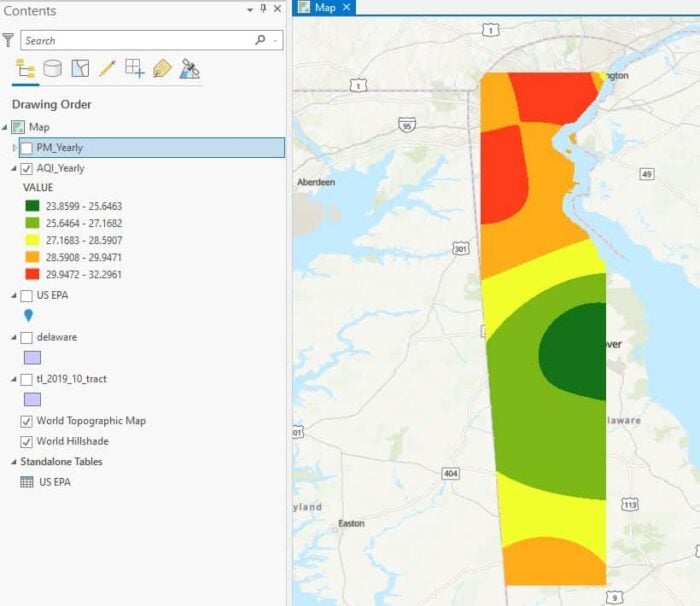Image resolution: width=700 pixels, height=606 pixels.
Task: Collapse the Map tree node
Action: (5, 127)
